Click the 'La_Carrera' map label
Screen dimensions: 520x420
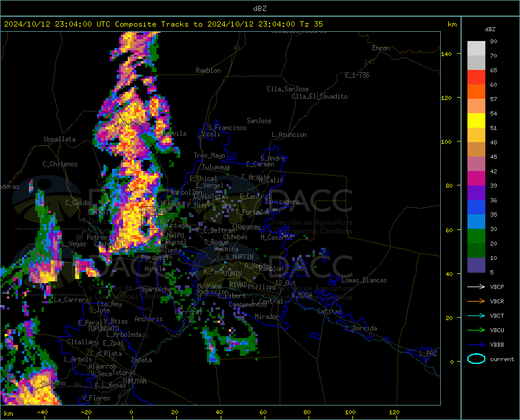pos(71,300)
